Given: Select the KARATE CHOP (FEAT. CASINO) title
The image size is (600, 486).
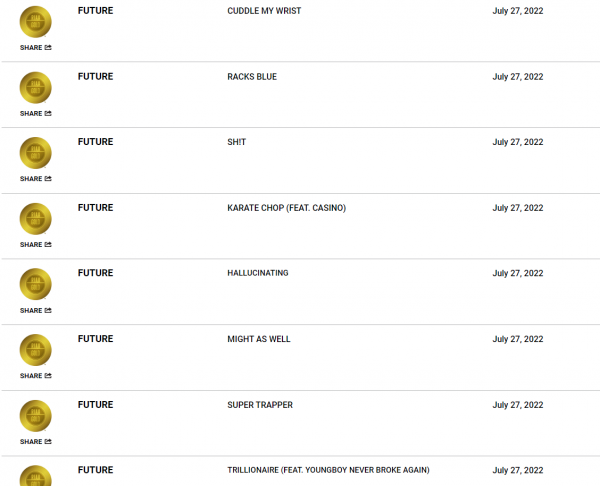Looking at the screenshot, I should click(287, 208).
